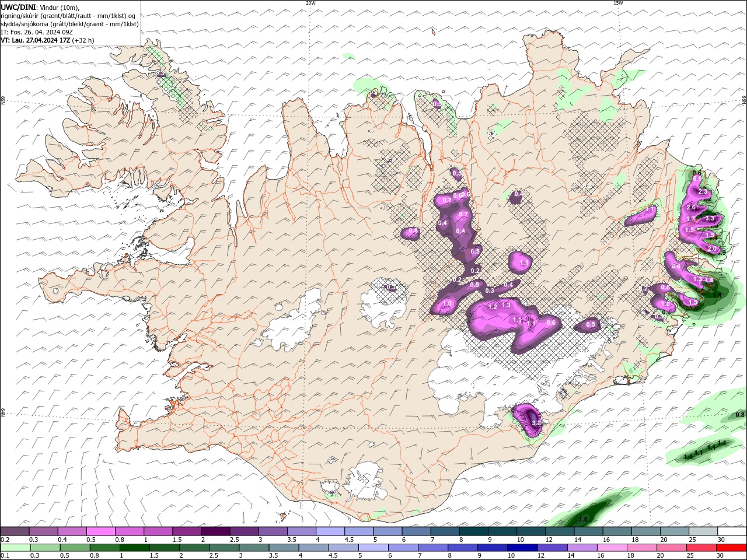Pick the 3.5 rain legend swatch
Screen dimensions: 747x560
(x=283, y=548)
